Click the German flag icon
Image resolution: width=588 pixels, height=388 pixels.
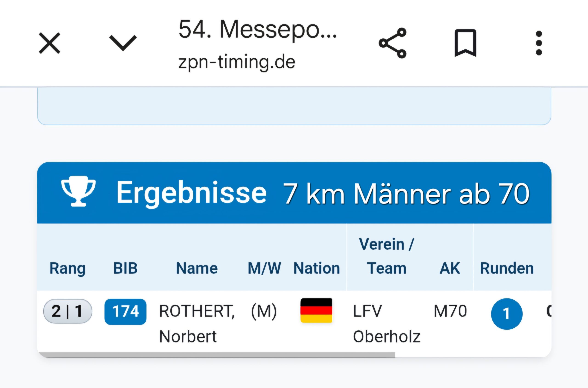pos(316,311)
